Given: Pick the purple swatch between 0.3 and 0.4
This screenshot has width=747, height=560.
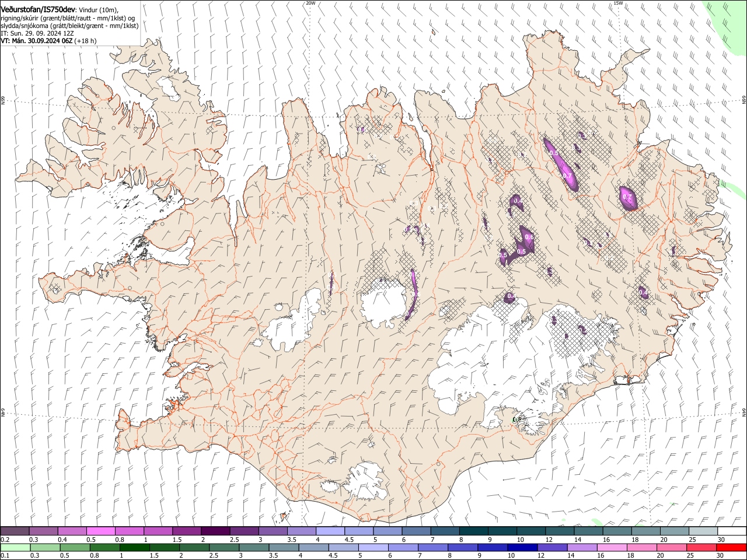Looking at the screenshot, I should 43,531.
